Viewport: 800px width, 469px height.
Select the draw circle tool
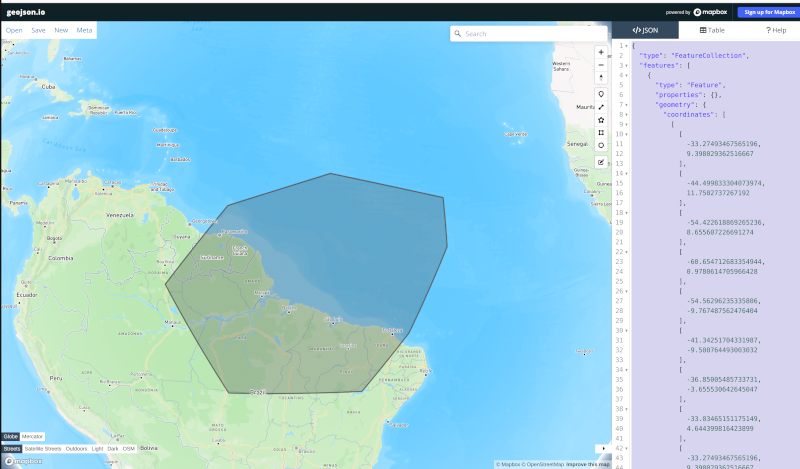coord(601,145)
